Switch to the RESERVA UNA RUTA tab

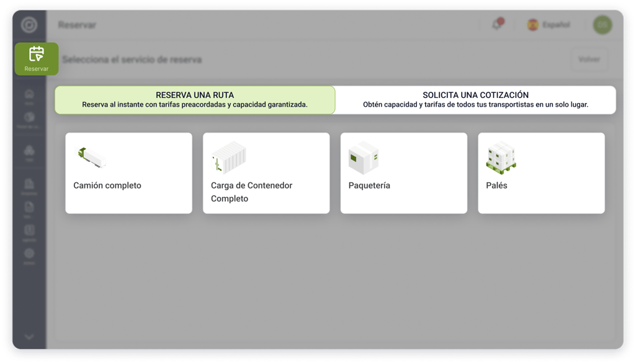(x=195, y=100)
